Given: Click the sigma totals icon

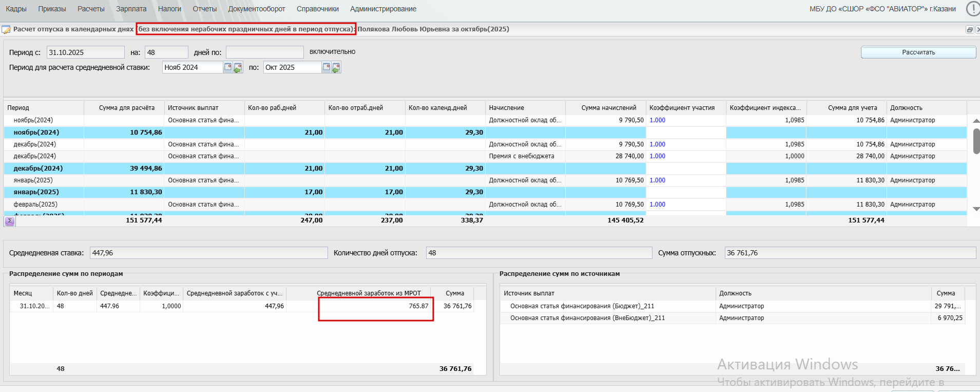Looking at the screenshot, I should (10, 221).
